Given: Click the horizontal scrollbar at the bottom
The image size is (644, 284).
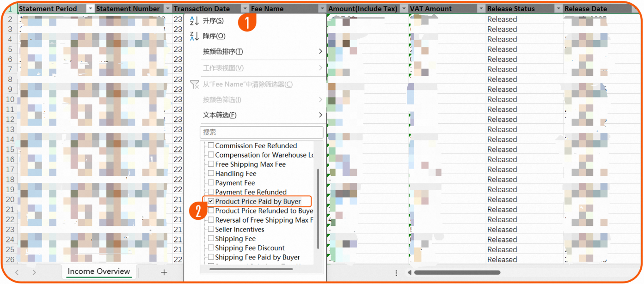Looking at the screenshot, I should tap(457, 272).
